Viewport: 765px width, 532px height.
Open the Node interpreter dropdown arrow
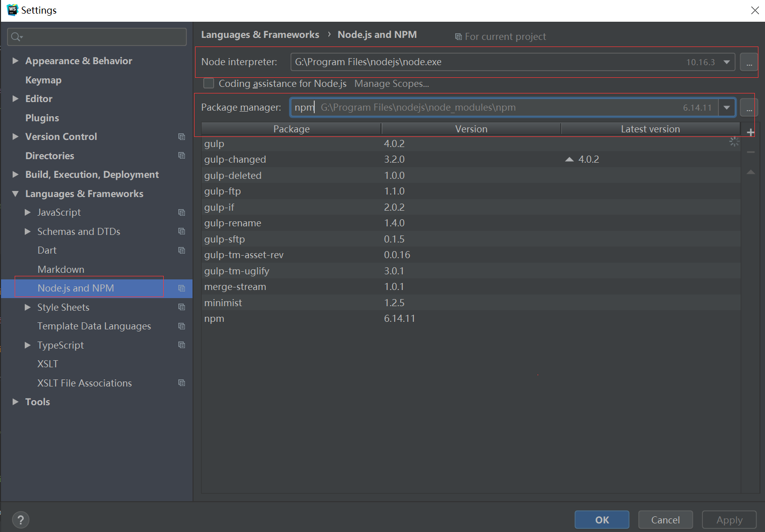727,62
